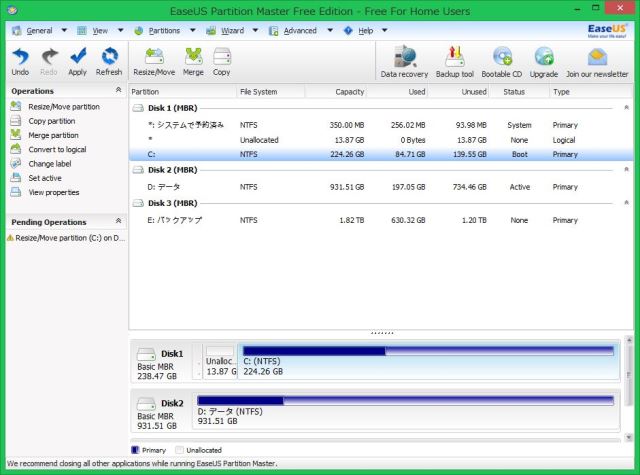Open the Wizard menu
Image resolution: width=640 pixels, height=475 pixels.
click(x=232, y=31)
